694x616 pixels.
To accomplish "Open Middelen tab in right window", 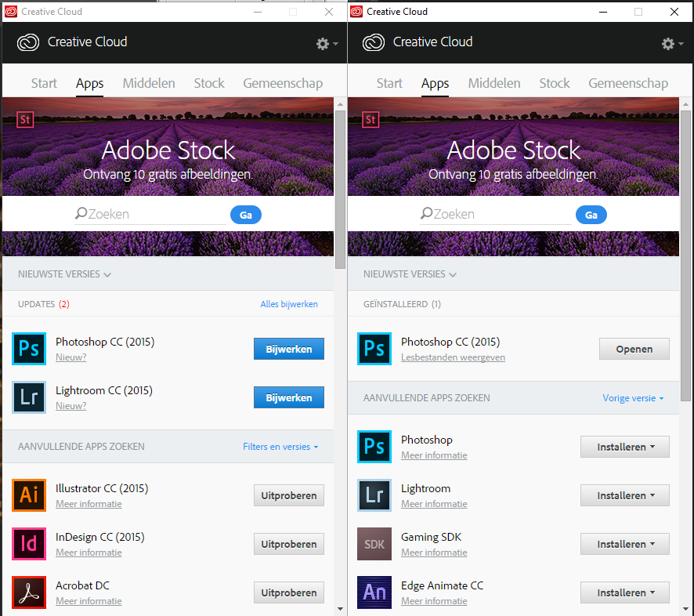I will [494, 83].
